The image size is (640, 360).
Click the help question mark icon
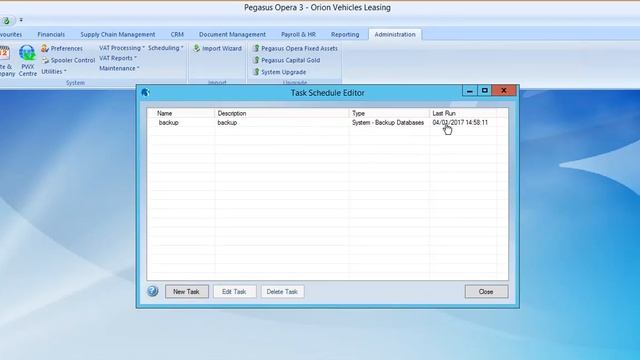click(153, 291)
